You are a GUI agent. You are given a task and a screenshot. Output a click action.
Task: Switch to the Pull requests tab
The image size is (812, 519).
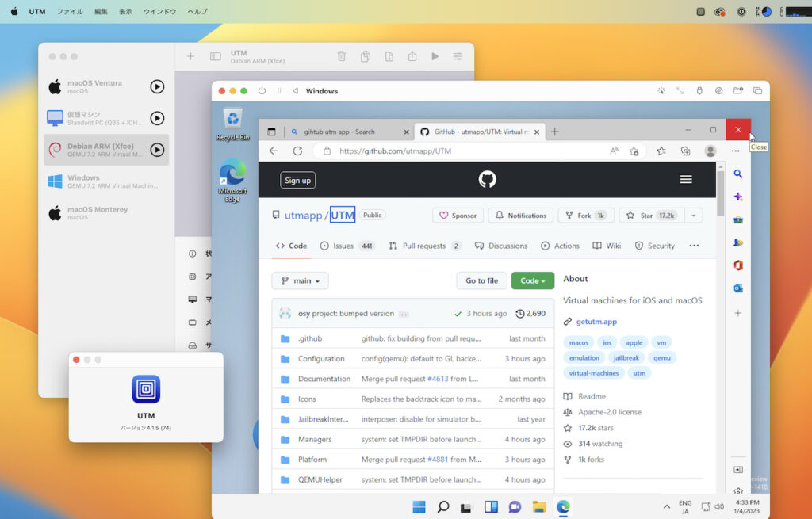pos(423,246)
